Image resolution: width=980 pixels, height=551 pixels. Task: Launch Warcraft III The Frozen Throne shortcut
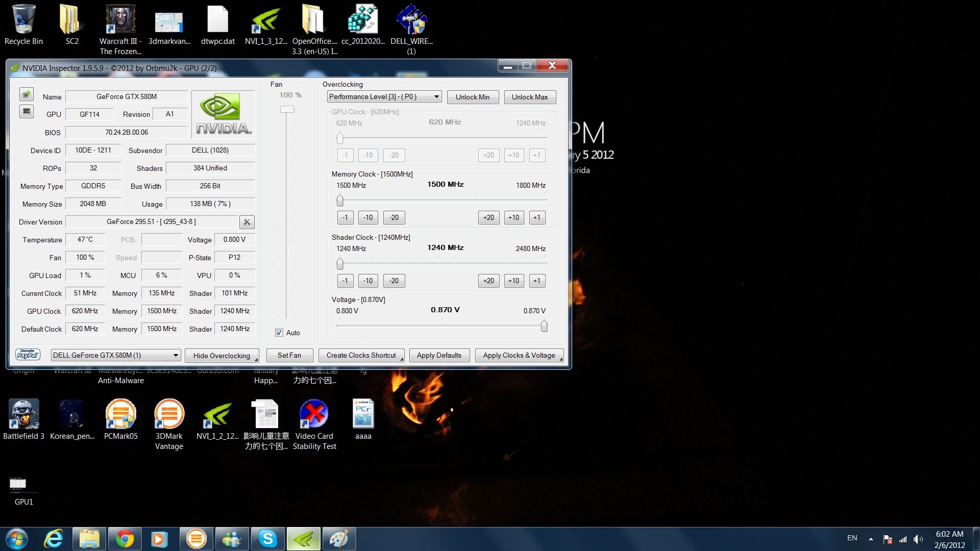pos(120,30)
